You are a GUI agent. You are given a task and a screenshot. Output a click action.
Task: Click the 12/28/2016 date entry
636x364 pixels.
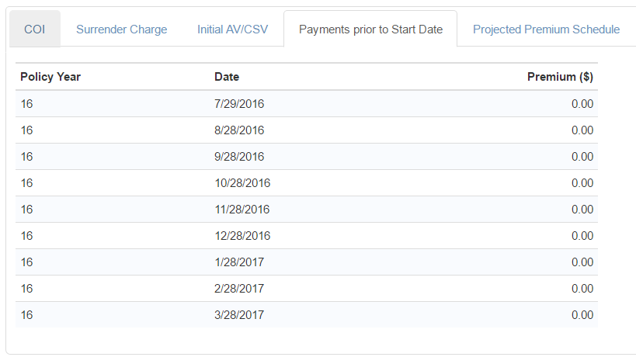point(242,236)
